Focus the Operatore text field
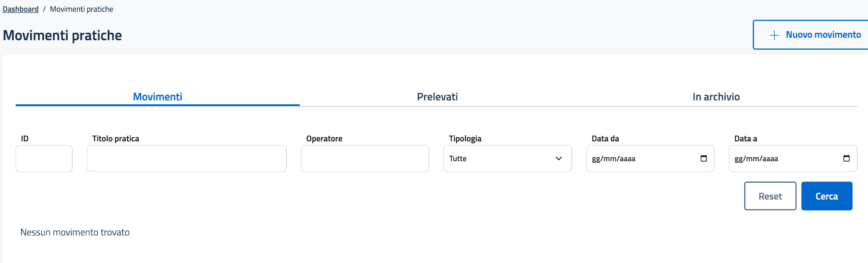 [365, 159]
